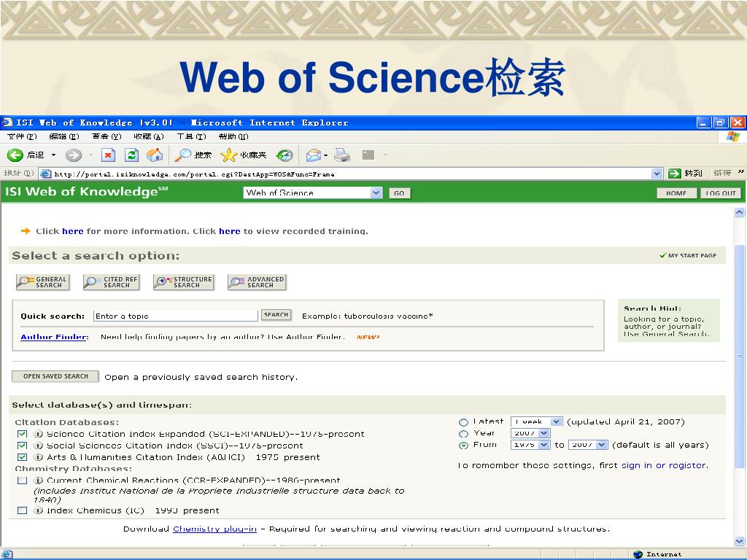Viewport: 747px width, 560px height.
Task: Click the status bar page icon
Action: (x=7, y=554)
